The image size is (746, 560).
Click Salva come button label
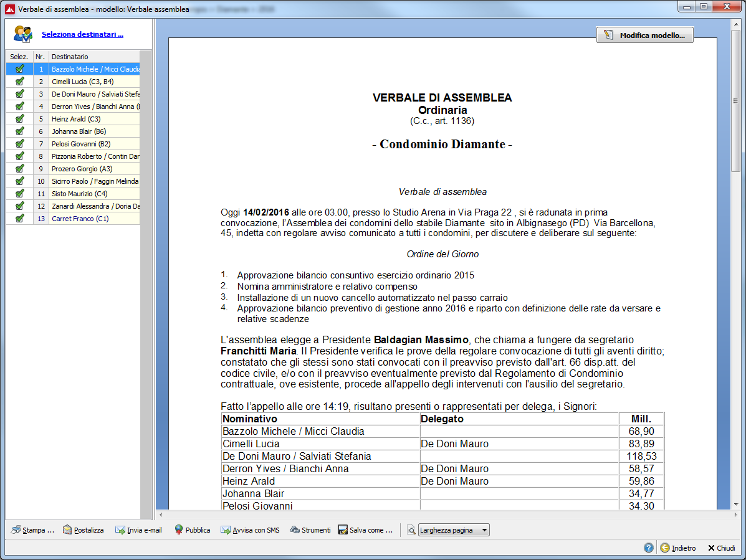tap(371, 530)
